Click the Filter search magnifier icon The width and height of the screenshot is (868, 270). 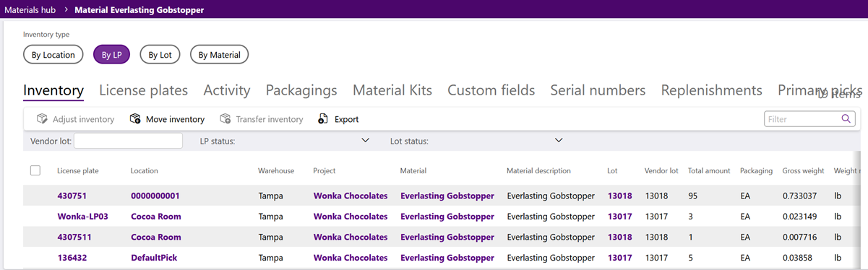coord(846,119)
